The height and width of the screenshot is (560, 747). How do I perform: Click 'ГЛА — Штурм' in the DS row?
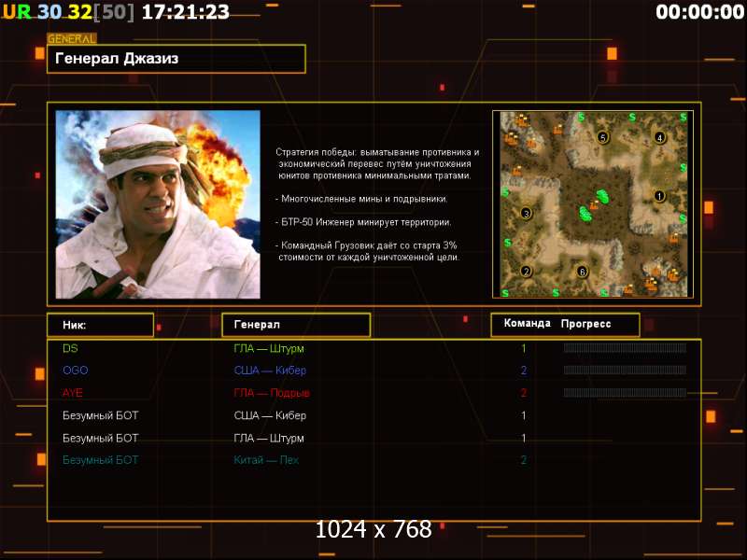tap(269, 348)
